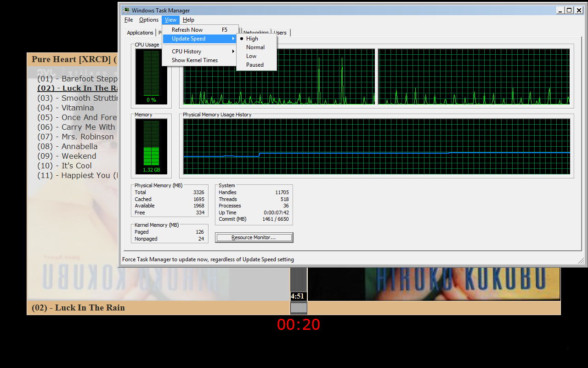The image size is (588, 368).
Task: Select track (04) Vitamina
Action: pyautogui.click(x=66, y=108)
